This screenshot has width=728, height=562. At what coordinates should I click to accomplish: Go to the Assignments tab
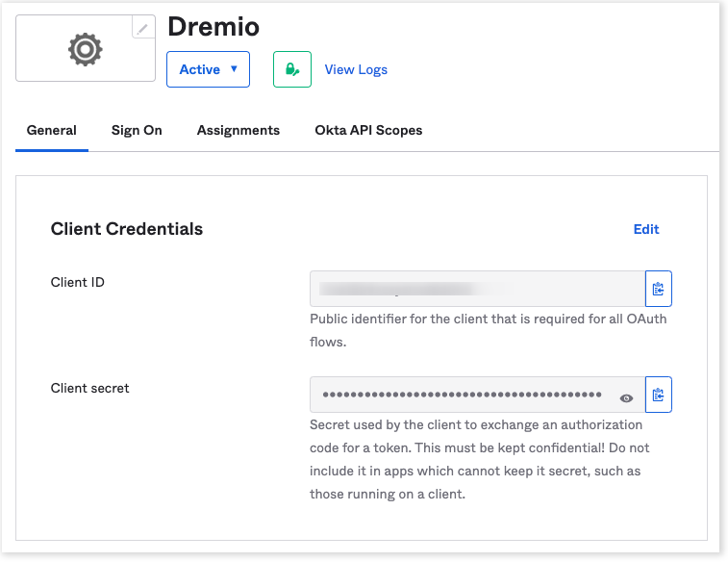point(238,130)
